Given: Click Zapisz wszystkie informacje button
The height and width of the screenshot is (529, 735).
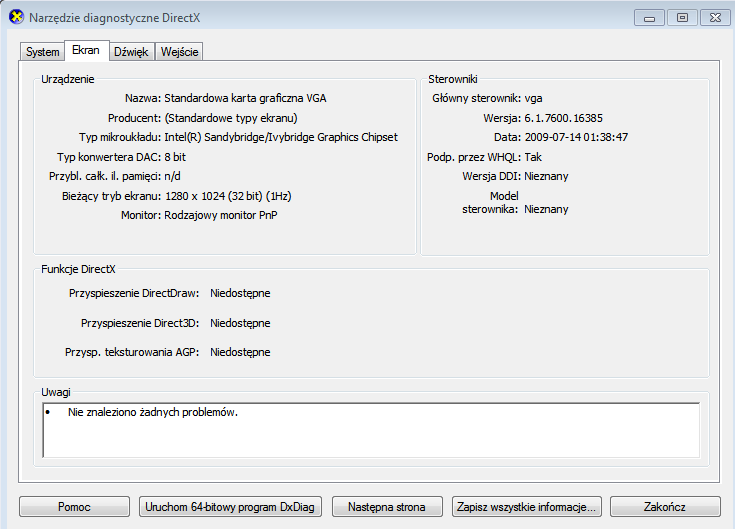Looking at the screenshot, I should point(526,507).
